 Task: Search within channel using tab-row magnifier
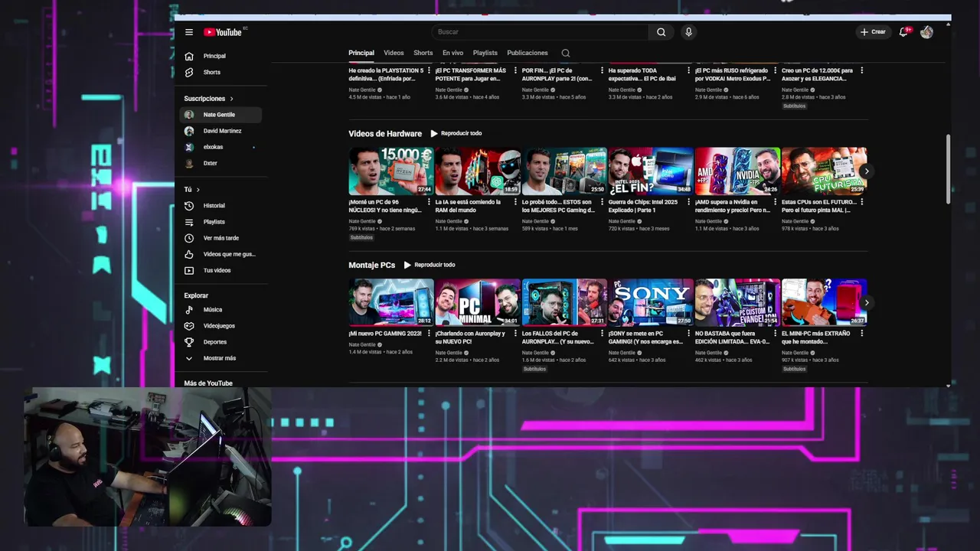[565, 53]
